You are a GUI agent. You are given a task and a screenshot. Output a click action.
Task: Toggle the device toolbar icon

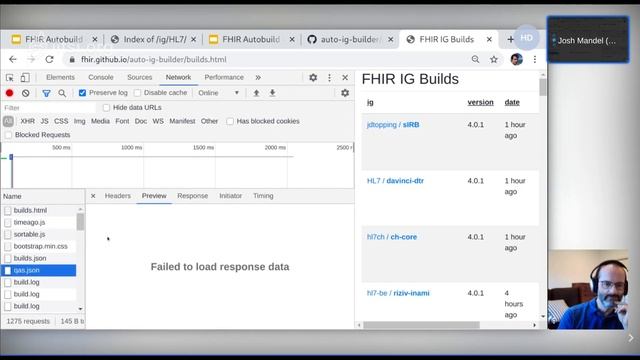(x=25, y=78)
